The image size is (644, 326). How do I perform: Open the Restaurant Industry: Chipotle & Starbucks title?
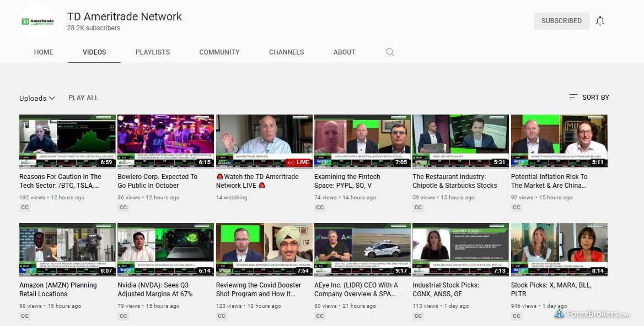coord(455,181)
